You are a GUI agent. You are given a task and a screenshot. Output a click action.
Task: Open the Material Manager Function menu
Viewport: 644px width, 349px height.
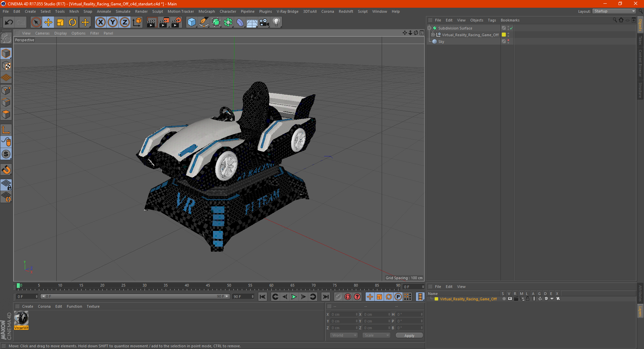click(74, 306)
